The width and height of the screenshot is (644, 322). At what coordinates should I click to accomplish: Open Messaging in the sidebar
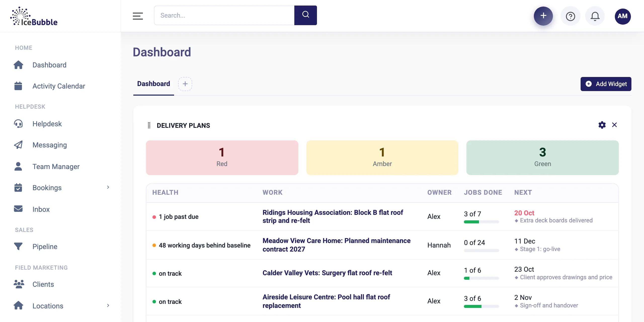[50, 145]
